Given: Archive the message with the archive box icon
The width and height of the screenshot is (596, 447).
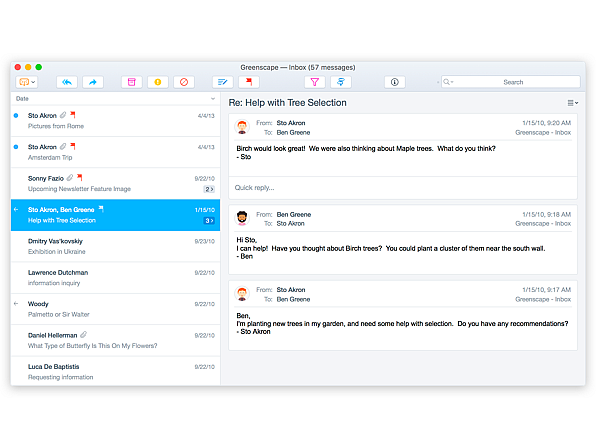Looking at the screenshot, I should pos(132,82).
